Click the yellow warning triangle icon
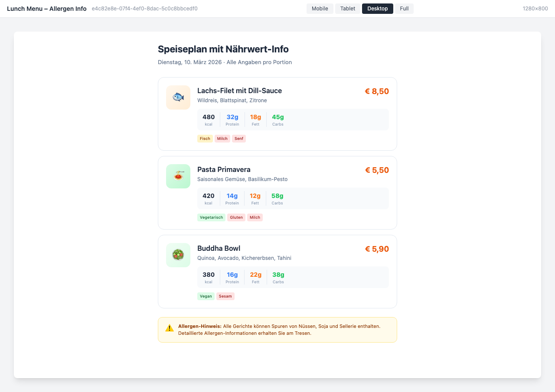This screenshot has height=392, width=555. click(x=170, y=328)
